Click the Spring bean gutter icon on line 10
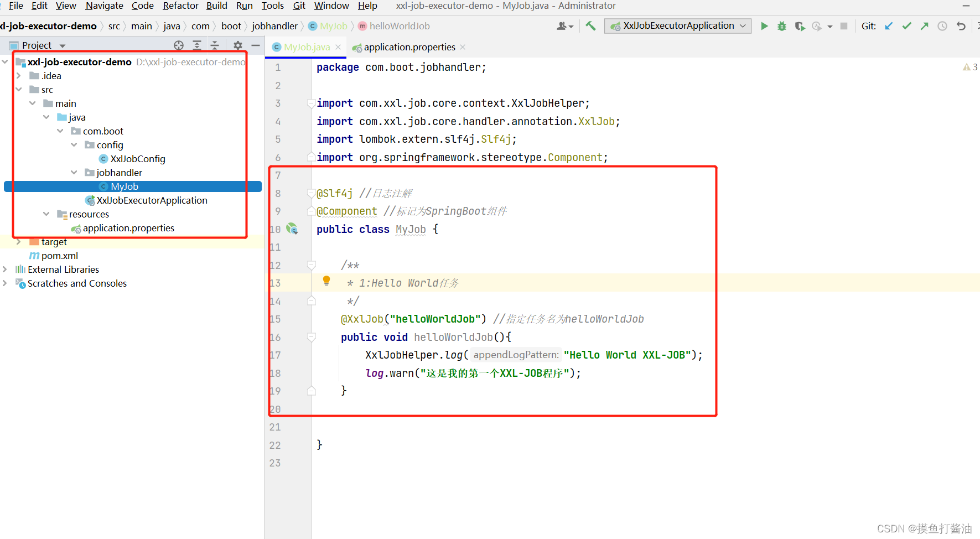Screen dimensions: 980x539 (292, 229)
